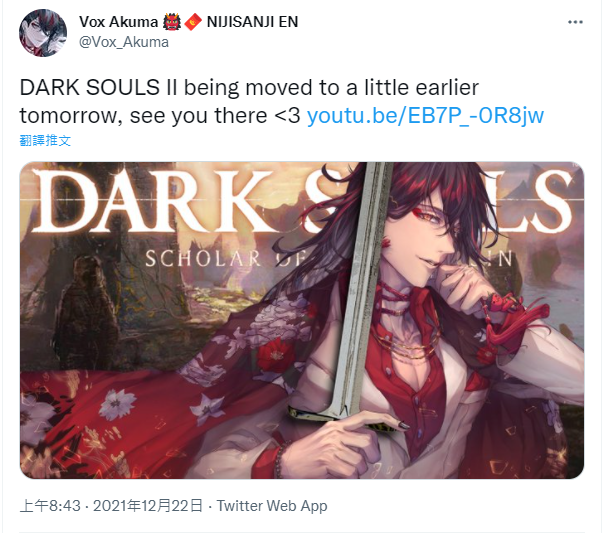Click the @Vox_Akuma handle
The height and width of the screenshot is (533, 603).
click(x=123, y=42)
